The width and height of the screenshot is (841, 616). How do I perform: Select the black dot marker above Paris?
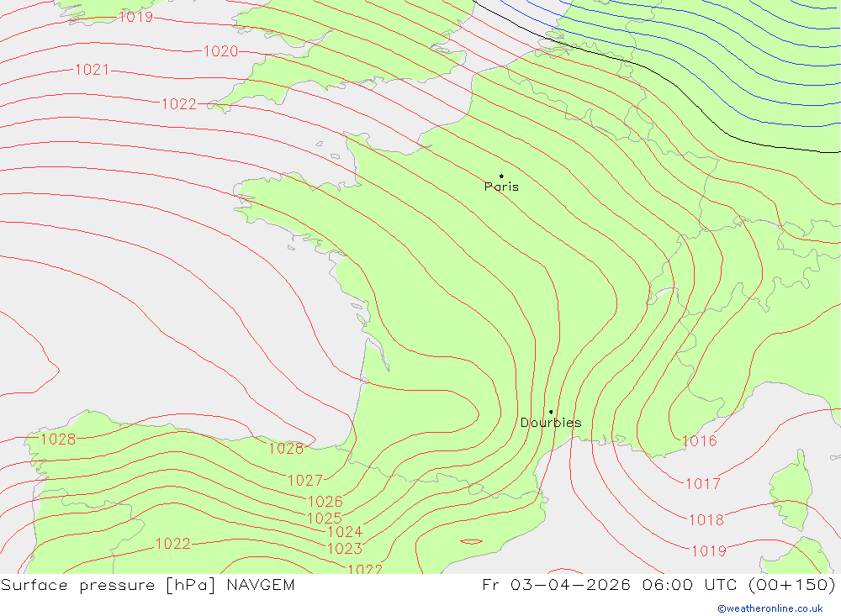coord(501,176)
